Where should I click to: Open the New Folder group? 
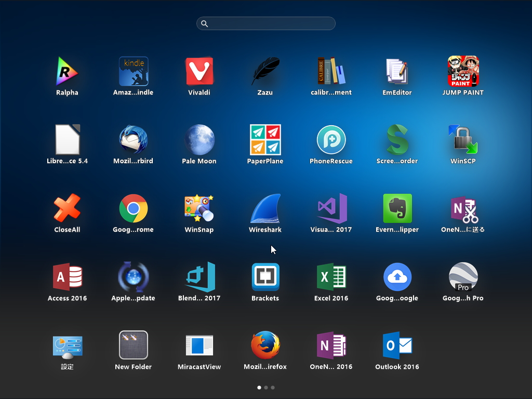click(134, 345)
